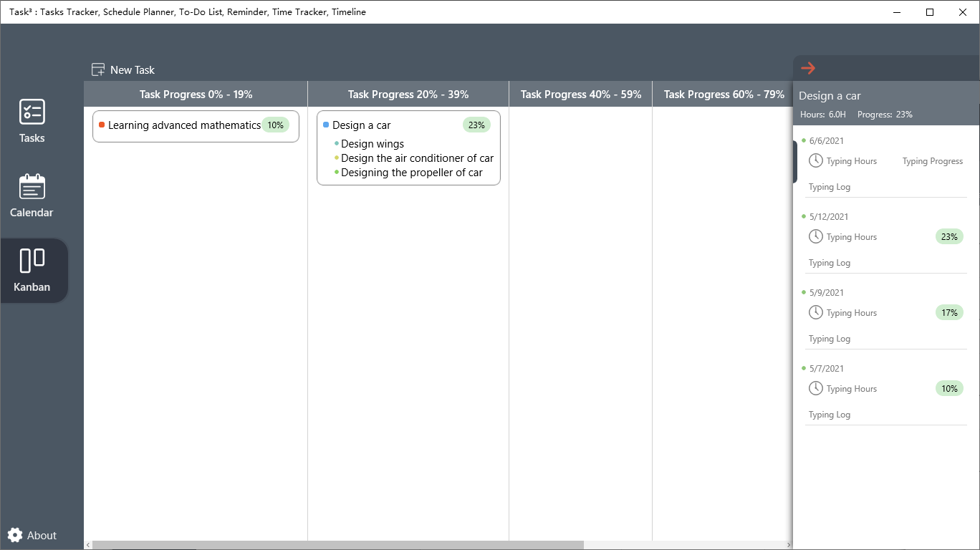980x550 pixels.
Task: Select Task Progress 0% - 19% column header
Action: [196, 95]
